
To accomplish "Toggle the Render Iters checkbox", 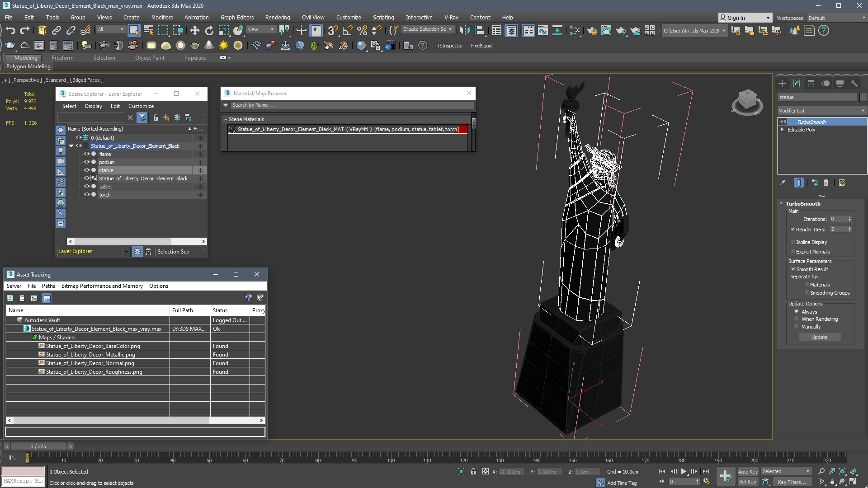I will click(793, 230).
